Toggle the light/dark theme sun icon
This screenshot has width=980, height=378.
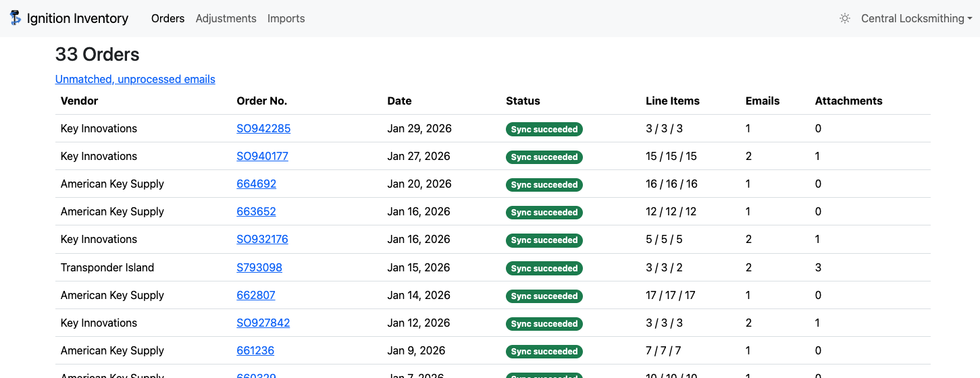844,18
